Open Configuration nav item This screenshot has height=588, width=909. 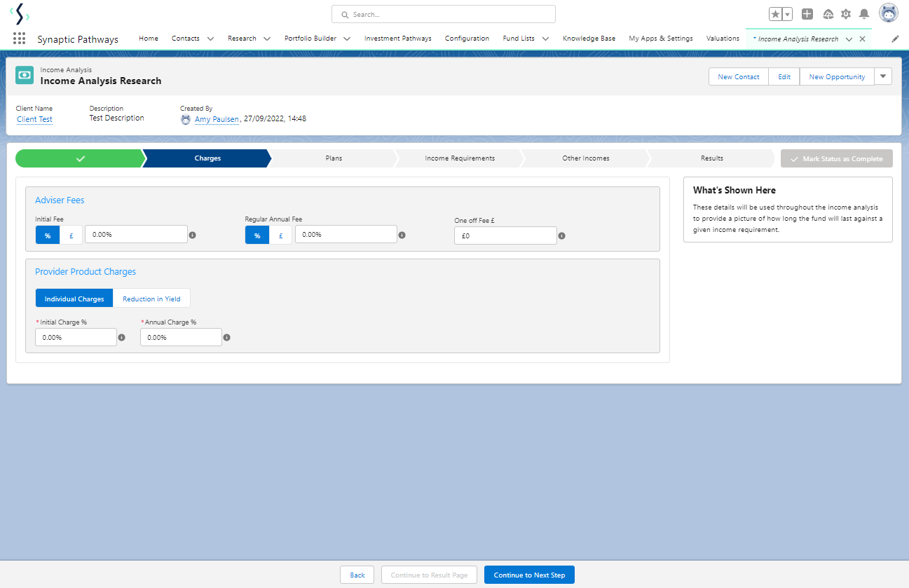467,39
